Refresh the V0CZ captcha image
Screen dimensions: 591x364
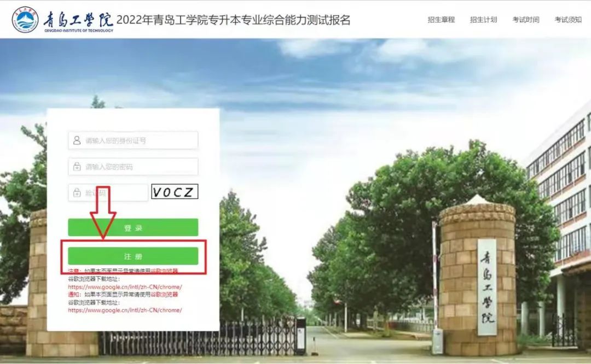click(175, 192)
